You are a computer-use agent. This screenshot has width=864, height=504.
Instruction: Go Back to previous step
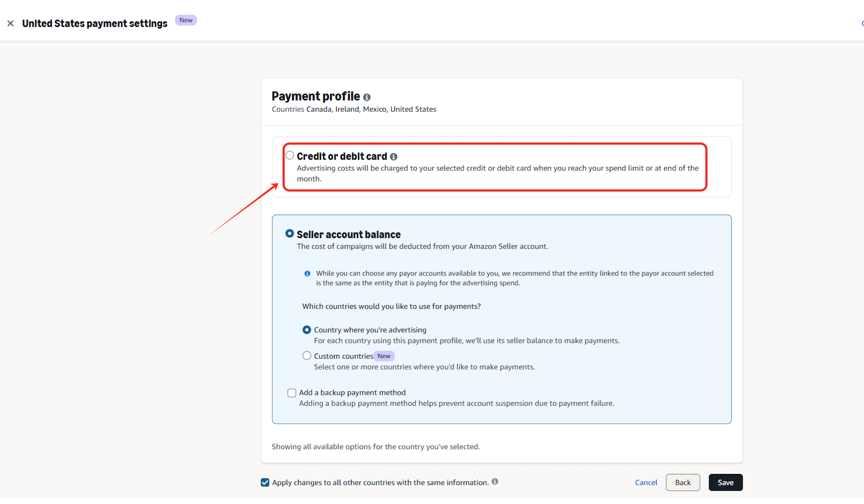coord(683,482)
